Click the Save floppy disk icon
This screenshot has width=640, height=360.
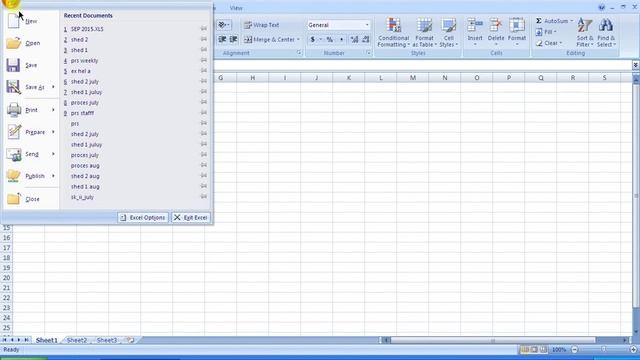coord(13,65)
